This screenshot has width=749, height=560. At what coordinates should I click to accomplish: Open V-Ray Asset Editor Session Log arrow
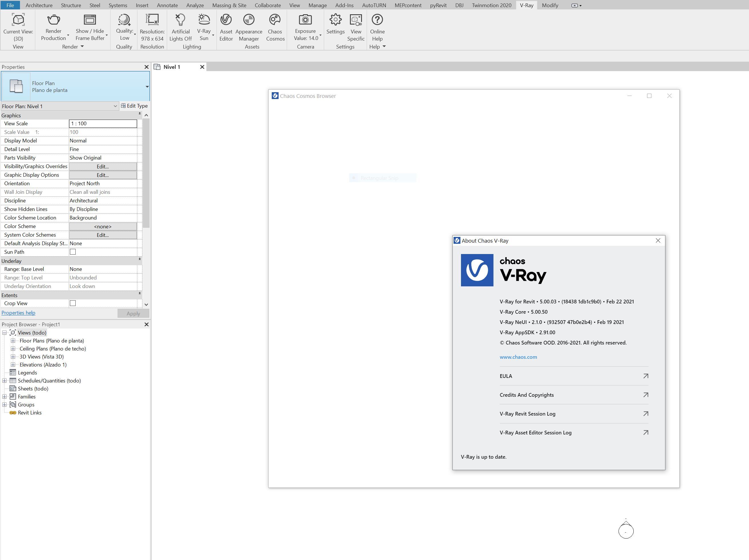tap(646, 433)
